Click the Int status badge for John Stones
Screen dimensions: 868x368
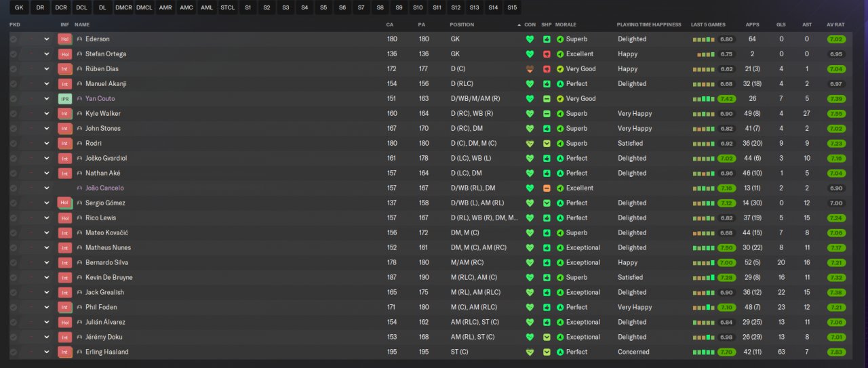click(64, 129)
